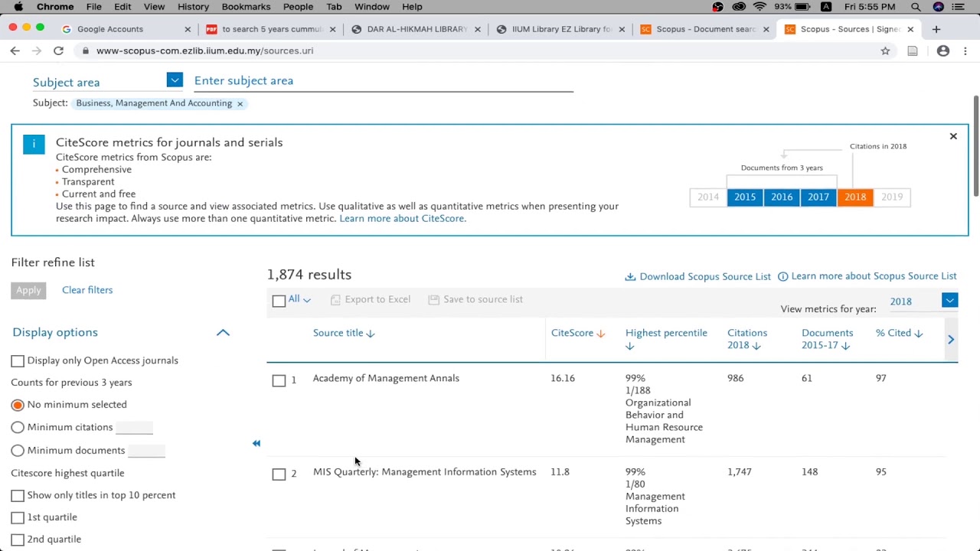Show more table columns with right arrow

click(951, 339)
